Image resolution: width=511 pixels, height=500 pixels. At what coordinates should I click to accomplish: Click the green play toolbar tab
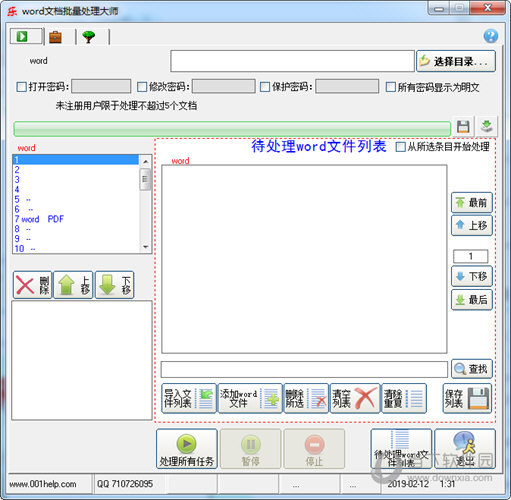tap(26, 36)
